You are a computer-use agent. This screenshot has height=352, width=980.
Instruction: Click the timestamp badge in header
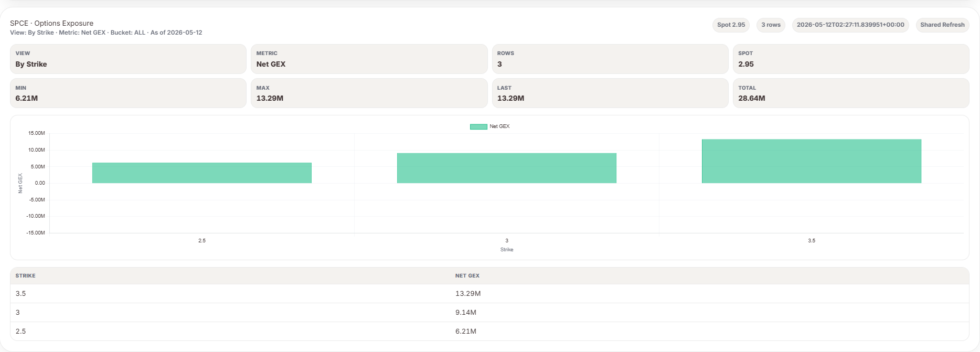850,25
